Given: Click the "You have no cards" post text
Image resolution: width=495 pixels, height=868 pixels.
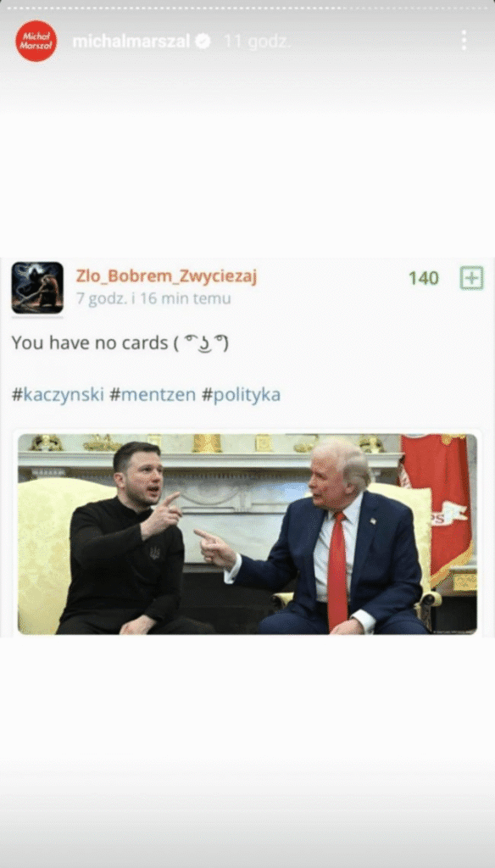Looking at the screenshot, I should [89, 343].
